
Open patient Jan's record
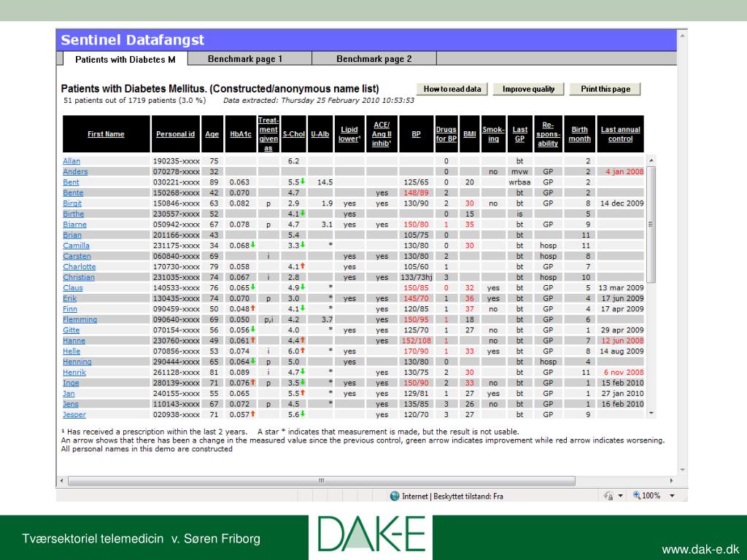69,393
